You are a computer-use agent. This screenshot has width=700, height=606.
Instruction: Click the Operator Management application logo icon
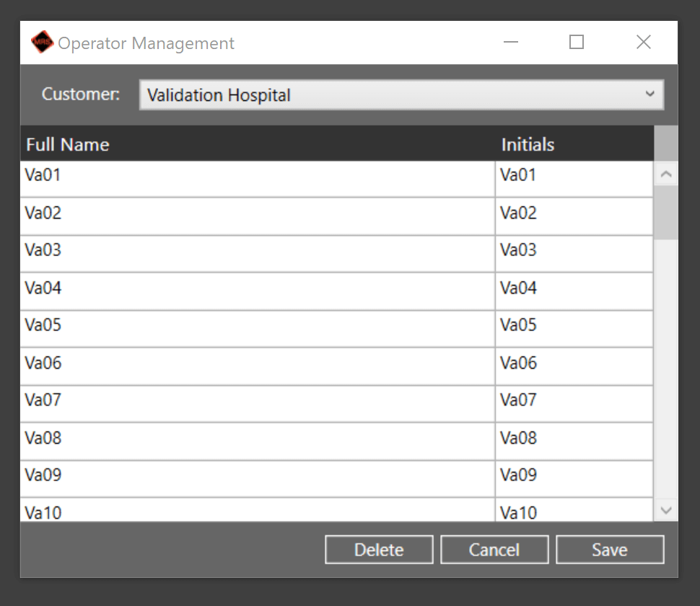coord(42,42)
